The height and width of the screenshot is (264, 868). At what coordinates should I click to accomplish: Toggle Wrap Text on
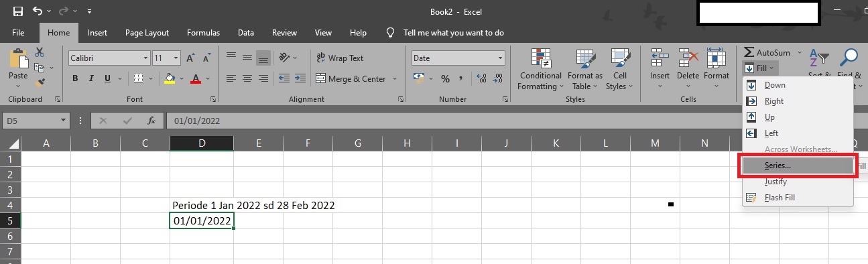pos(340,58)
